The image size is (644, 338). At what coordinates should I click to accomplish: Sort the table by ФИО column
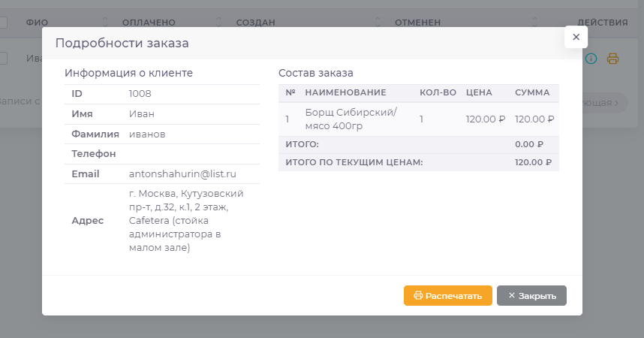click(x=38, y=23)
